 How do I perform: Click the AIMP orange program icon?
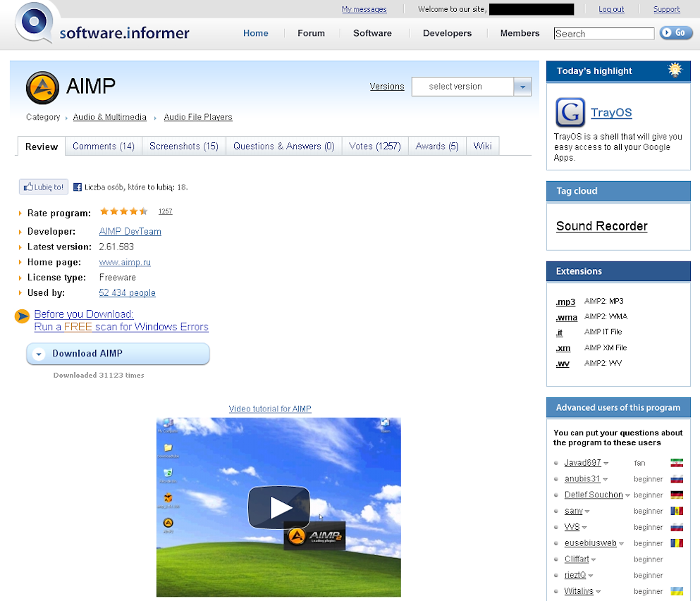42,88
